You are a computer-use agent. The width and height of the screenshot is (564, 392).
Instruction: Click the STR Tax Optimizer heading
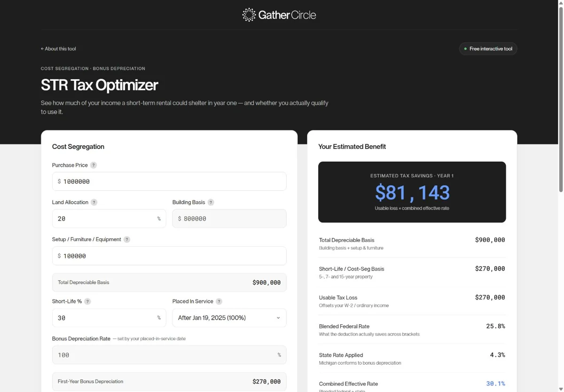click(x=99, y=85)
